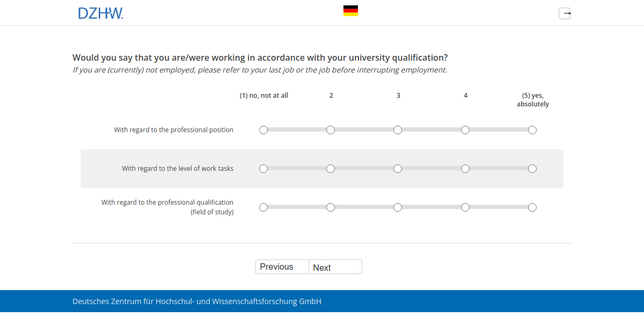Click the DZHW logo
The width and height of the screenshot is (644, 317).
pyautogui.click(x=101, y=13)
